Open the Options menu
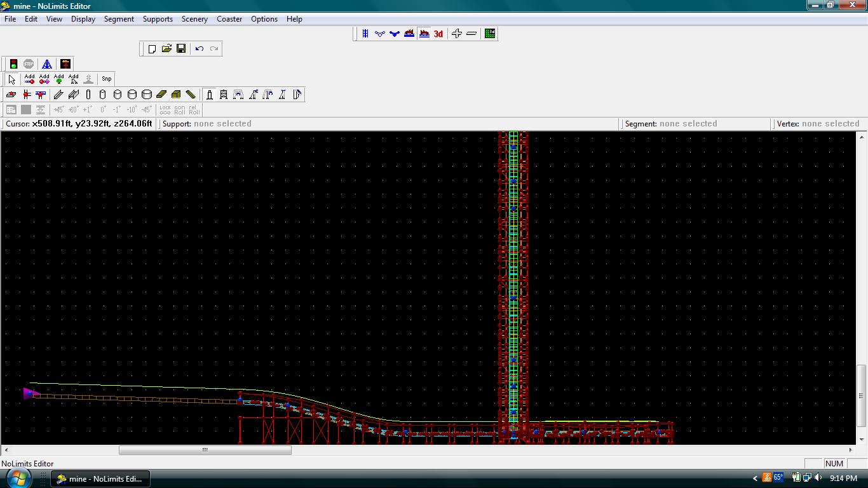 [x=264, y=19]
